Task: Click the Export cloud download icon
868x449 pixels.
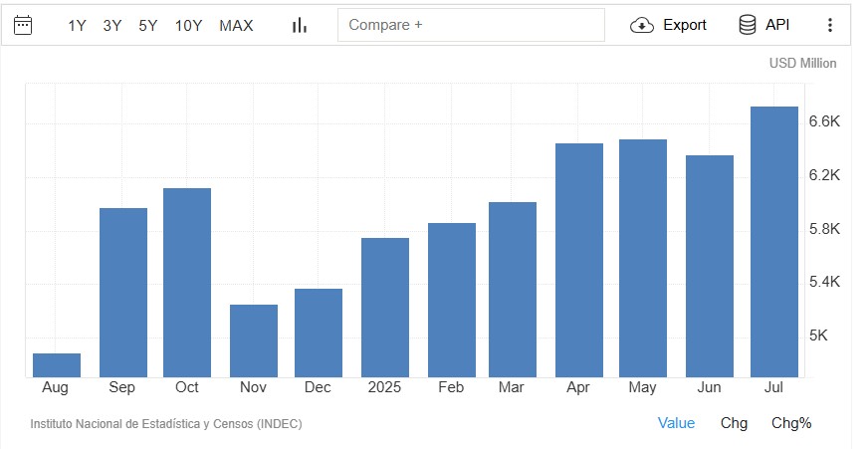Action: 642,25
